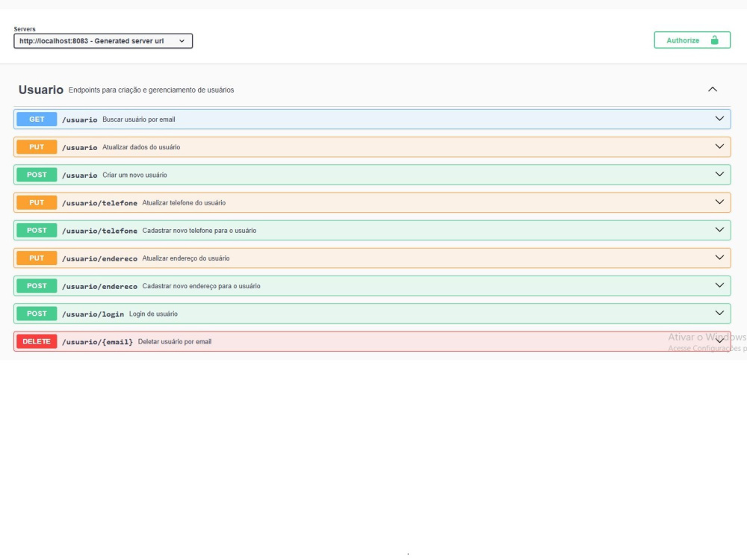Click the 'Servers' label
Screen dimensions: 747x560
click(25, 29)
